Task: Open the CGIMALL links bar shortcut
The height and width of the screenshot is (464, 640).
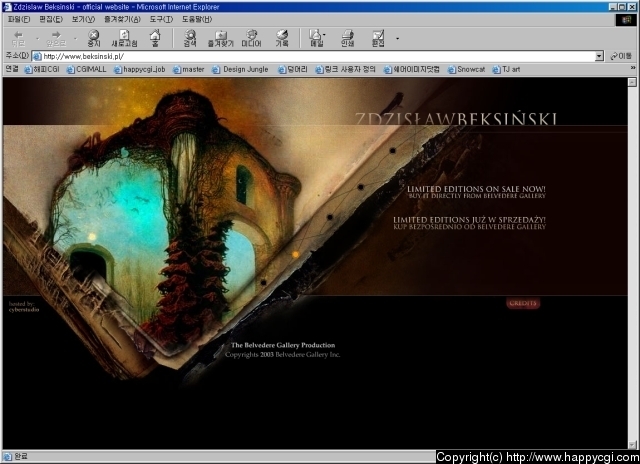Action: (x=87, y=69)
